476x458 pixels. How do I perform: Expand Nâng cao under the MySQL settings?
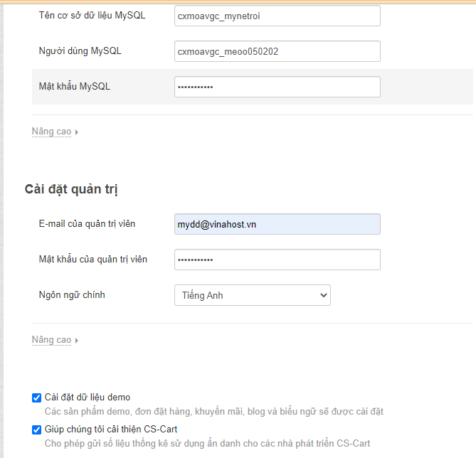click(x=51, y=132)
